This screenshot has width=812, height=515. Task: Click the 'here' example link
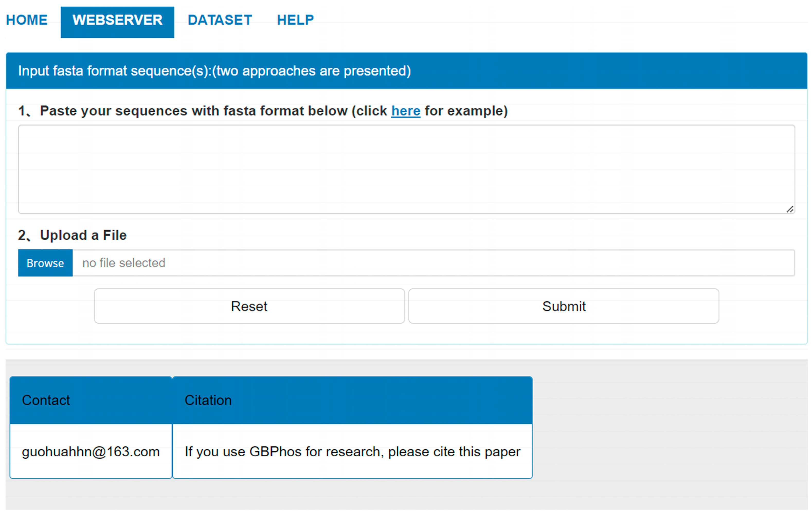(406, 111)
